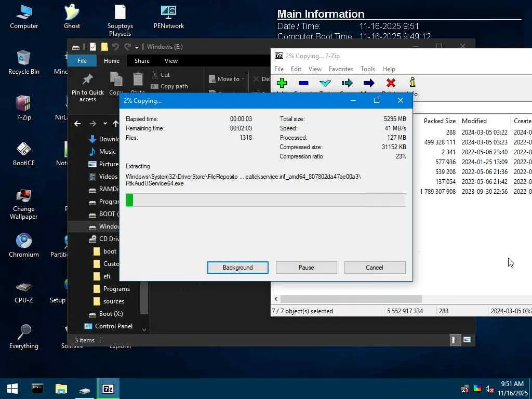Click the Extract (blue minus) icon in 7-Zip
532x399 pixels.
point(303,83)
